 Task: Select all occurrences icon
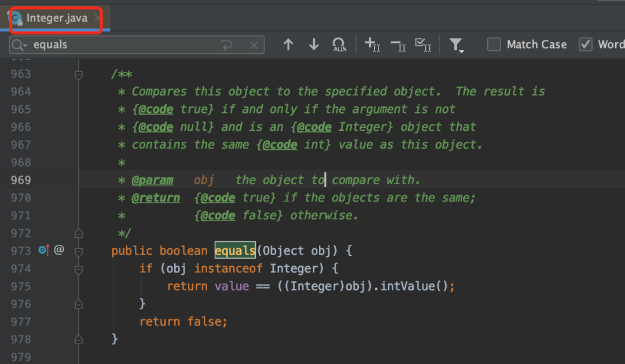(339, 44)
